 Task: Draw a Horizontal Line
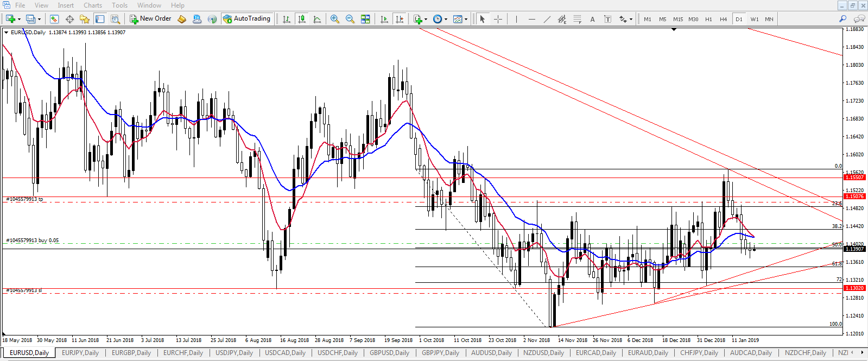[x=531, y=19]
